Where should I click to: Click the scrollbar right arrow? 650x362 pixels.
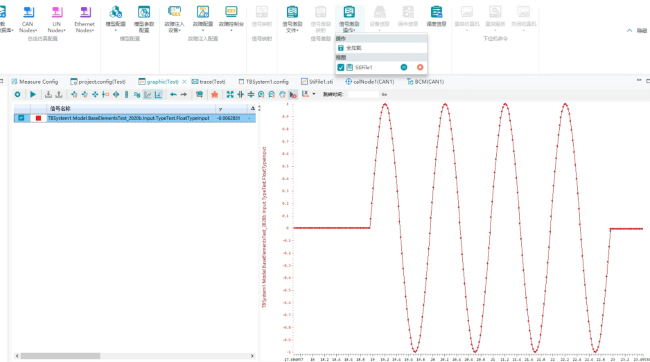point(252,356)
